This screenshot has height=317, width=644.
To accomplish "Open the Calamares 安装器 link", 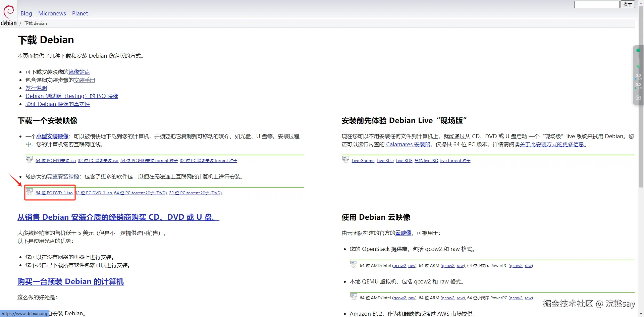I will [x=408, y=144].
